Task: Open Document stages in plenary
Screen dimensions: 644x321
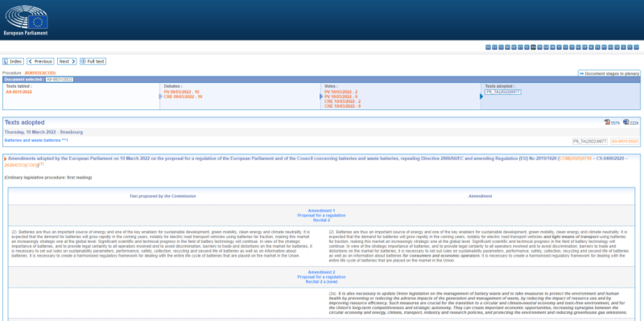Action: [609, 73]
